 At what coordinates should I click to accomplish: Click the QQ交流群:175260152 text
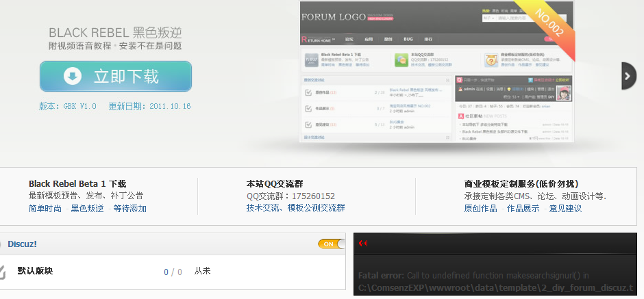click(x=290, y=196)
